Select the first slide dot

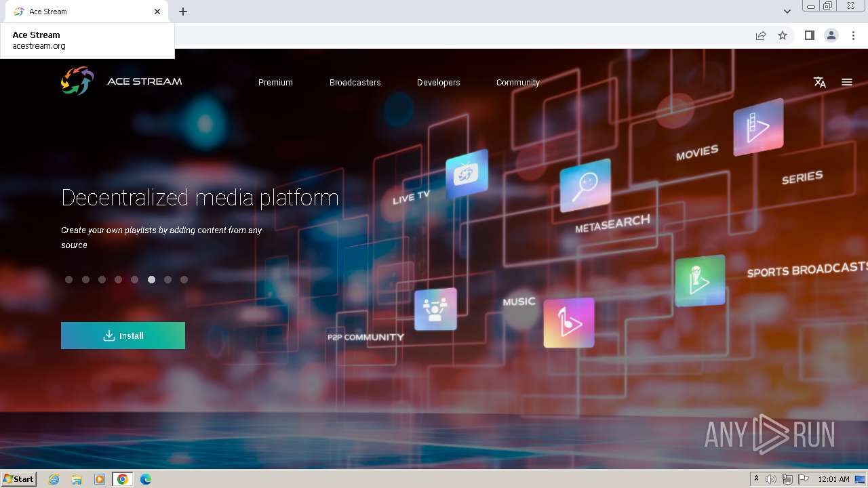point(69,279)
